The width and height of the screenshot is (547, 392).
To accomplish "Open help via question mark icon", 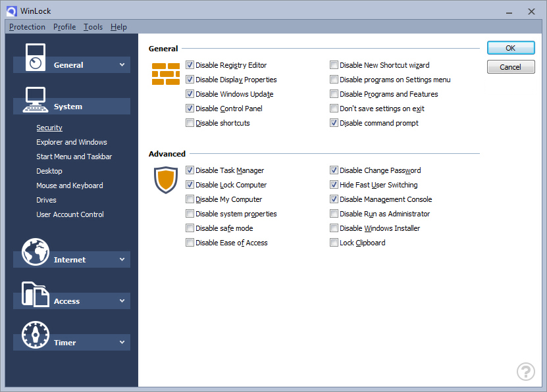I will (x=526, y=372).
